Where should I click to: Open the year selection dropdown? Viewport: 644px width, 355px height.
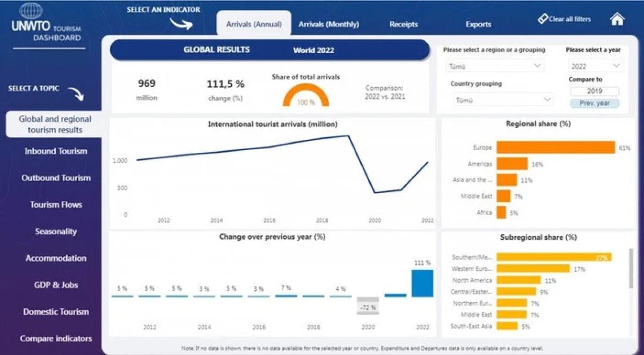click(x=595, y=66)
